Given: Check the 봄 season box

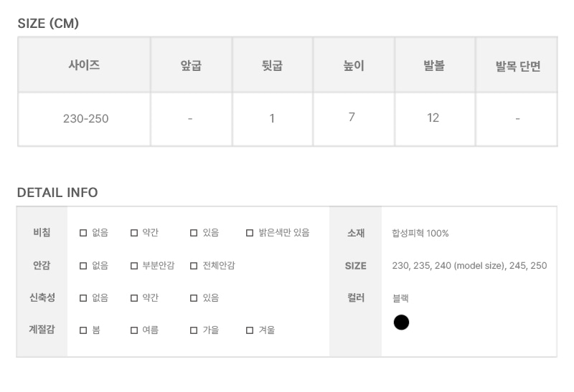Looking at the screenshot, I should tap(83, 330).
